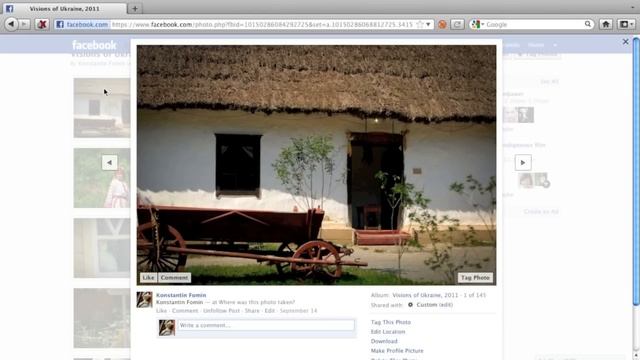This screenshot has height=360, width=640.
Task: Click the Custom privacy gear icon
Action: pos(410,305)
